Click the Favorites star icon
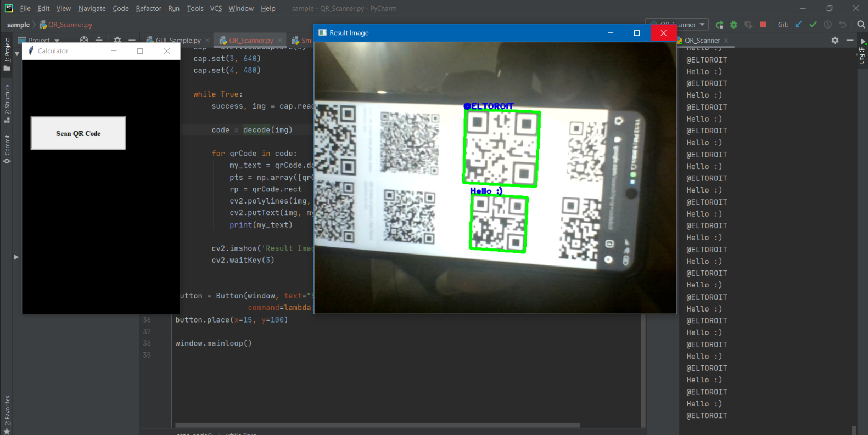The width and height of the screenshot is (868, 435). (7, 431)
